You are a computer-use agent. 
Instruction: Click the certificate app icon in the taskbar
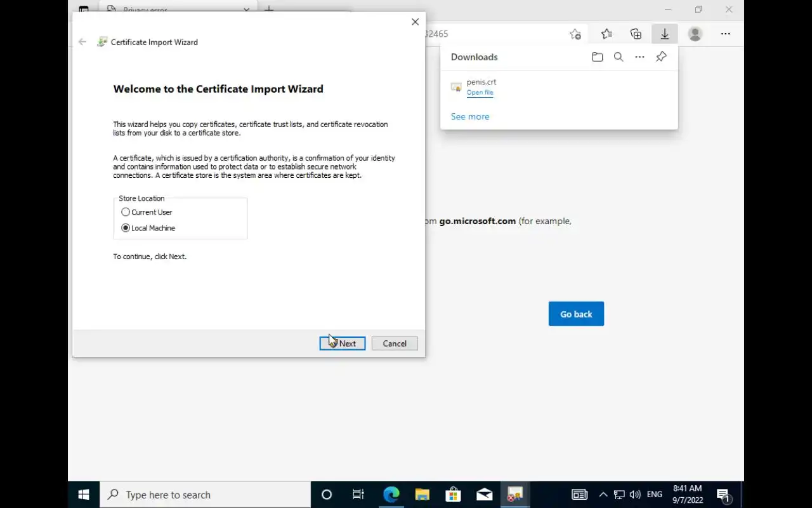[515, 495]
